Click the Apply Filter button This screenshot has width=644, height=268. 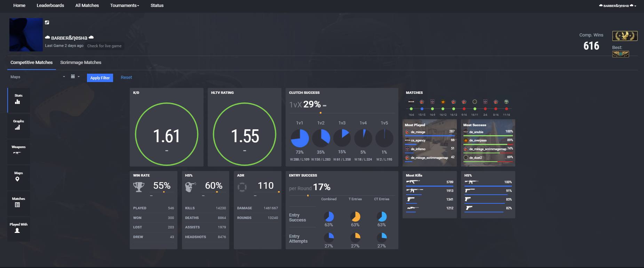[x=100, y=78]
